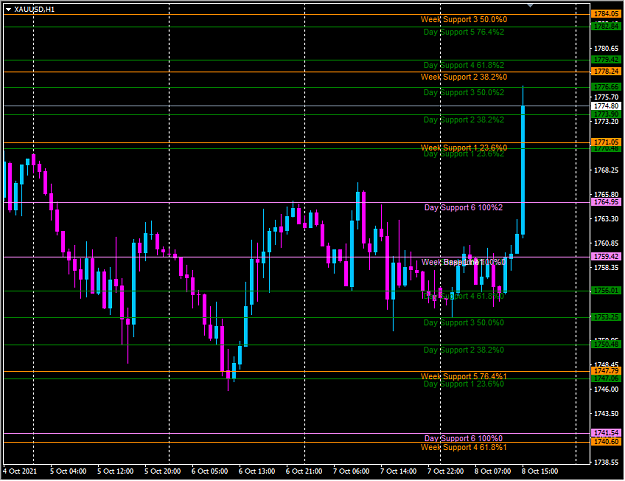The height and width of the screenshot is (481, 625).
Task: Click the current price tag 1774.80
Action: click(606, 106)
